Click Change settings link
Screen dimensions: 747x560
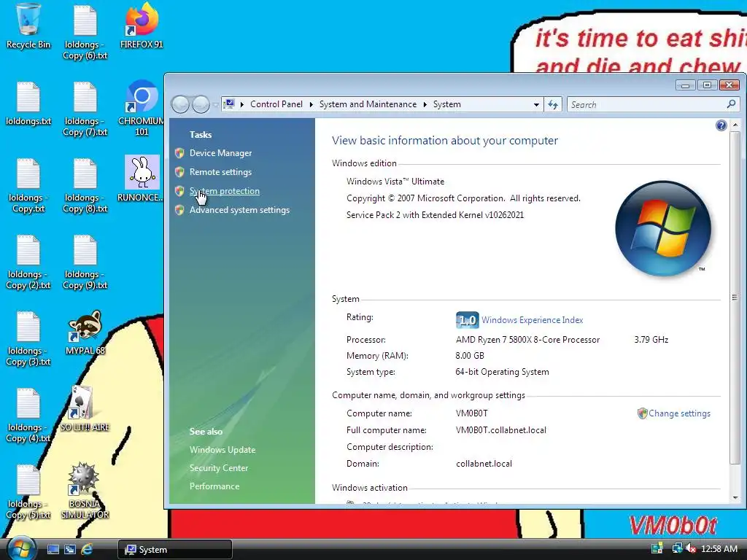coord(679,413)
